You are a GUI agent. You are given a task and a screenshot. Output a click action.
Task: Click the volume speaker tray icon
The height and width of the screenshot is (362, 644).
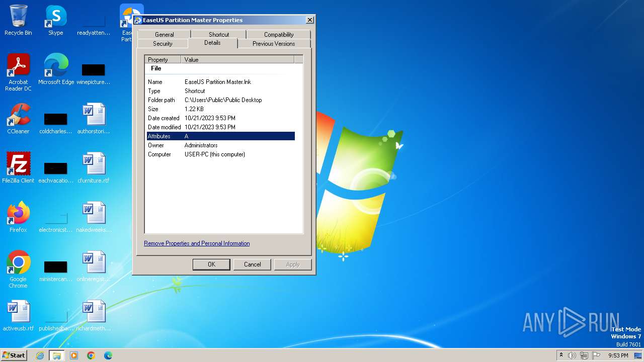coord(572,355)
